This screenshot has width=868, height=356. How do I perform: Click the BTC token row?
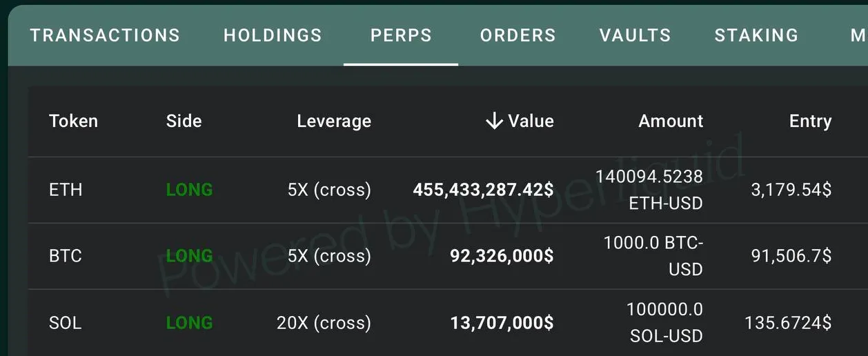point(66,256)
